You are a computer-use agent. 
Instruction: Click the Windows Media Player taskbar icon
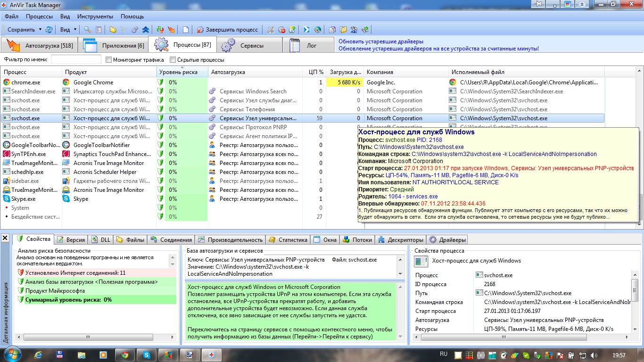pos(103,355)
